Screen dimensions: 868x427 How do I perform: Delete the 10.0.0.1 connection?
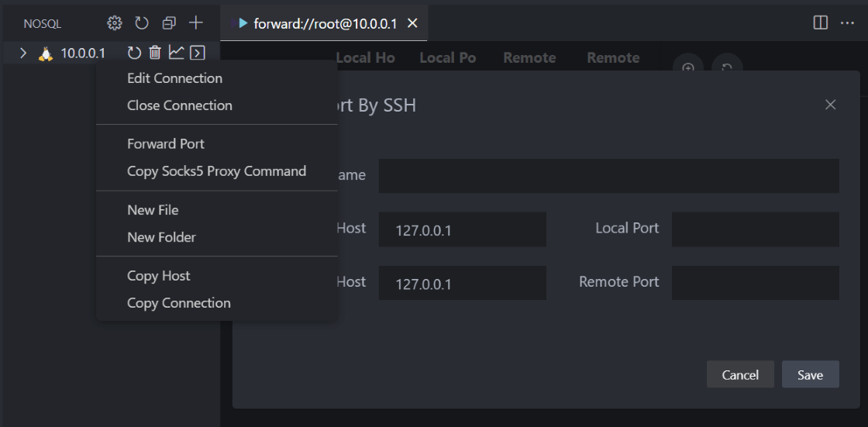pyautogui.click(x=155, y=53)
